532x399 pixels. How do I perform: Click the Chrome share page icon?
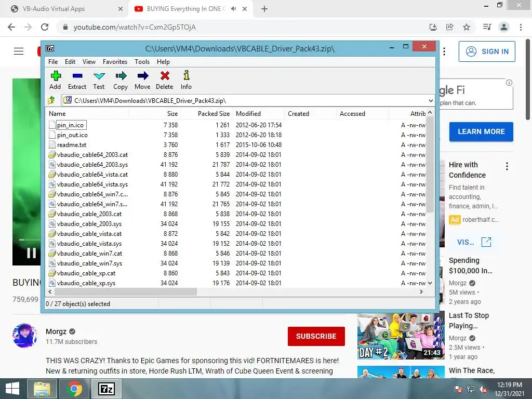[450, 27]
